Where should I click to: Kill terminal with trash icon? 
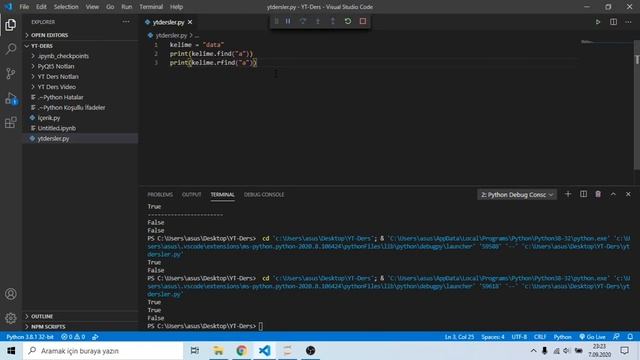(598, 194)
